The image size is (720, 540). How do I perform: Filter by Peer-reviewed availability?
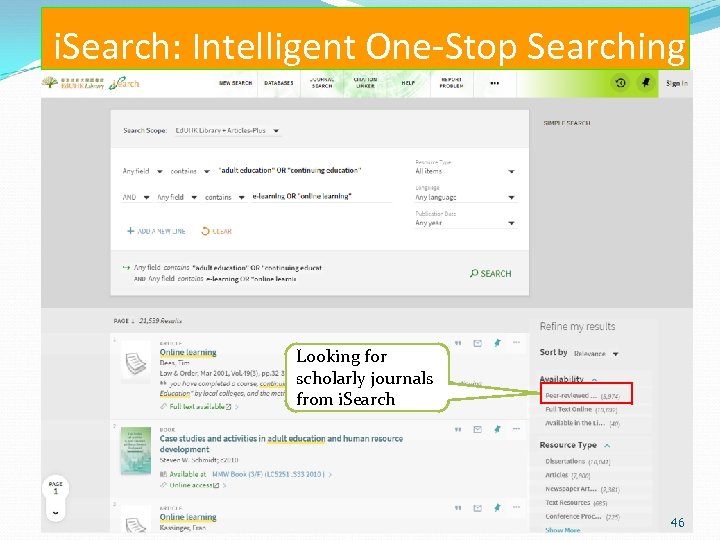click(582, 395)
